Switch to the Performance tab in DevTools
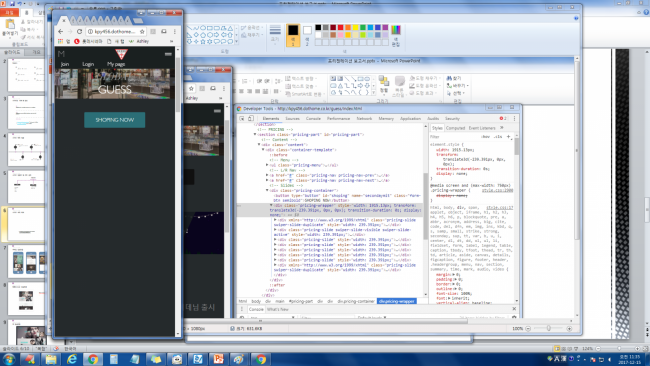This screenshot has height=366, width=650. tap(338, 119)
